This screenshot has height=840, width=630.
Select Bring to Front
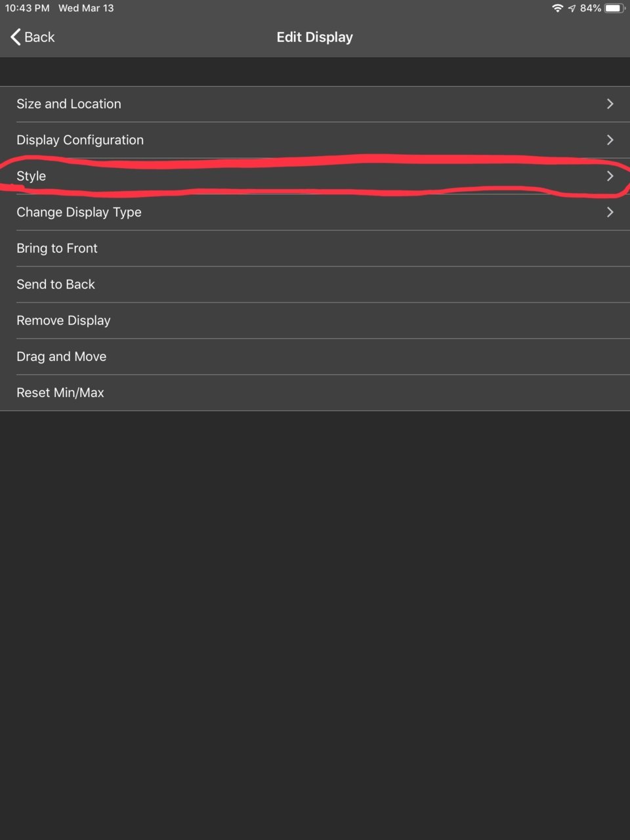pyautogui.click(x=315, y=248)
